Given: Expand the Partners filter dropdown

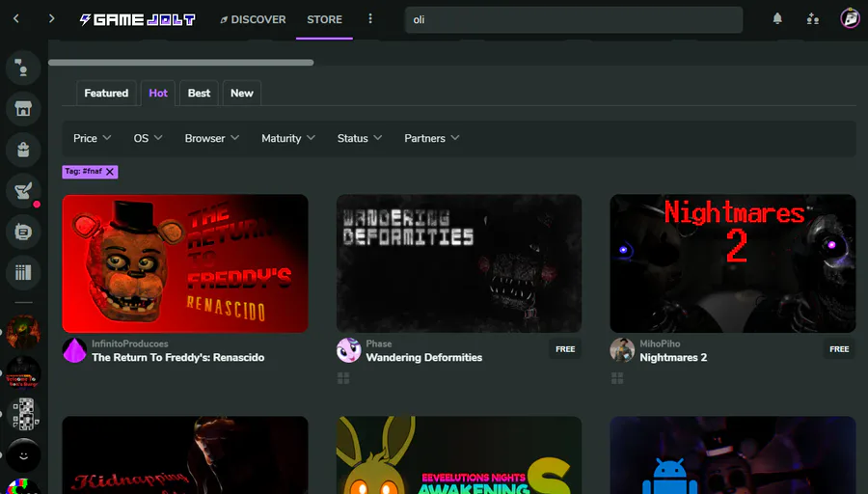Looking at the screenshot, I should point(431,138).
